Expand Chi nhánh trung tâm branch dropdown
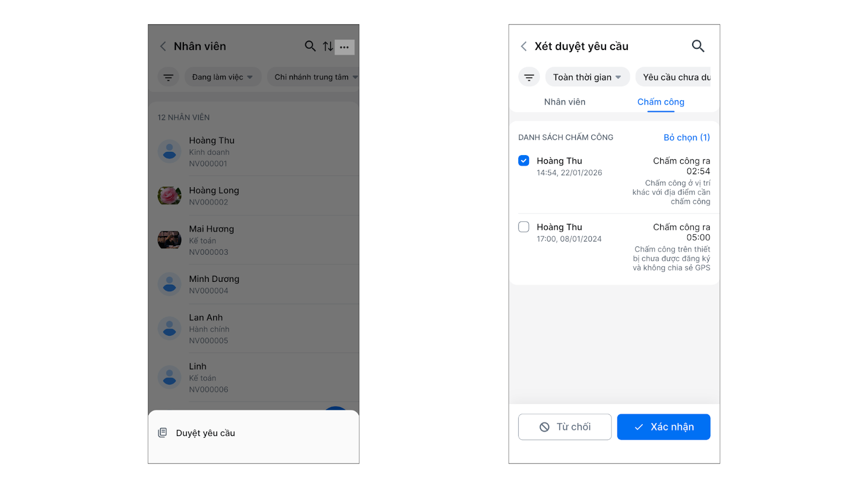 316,77
